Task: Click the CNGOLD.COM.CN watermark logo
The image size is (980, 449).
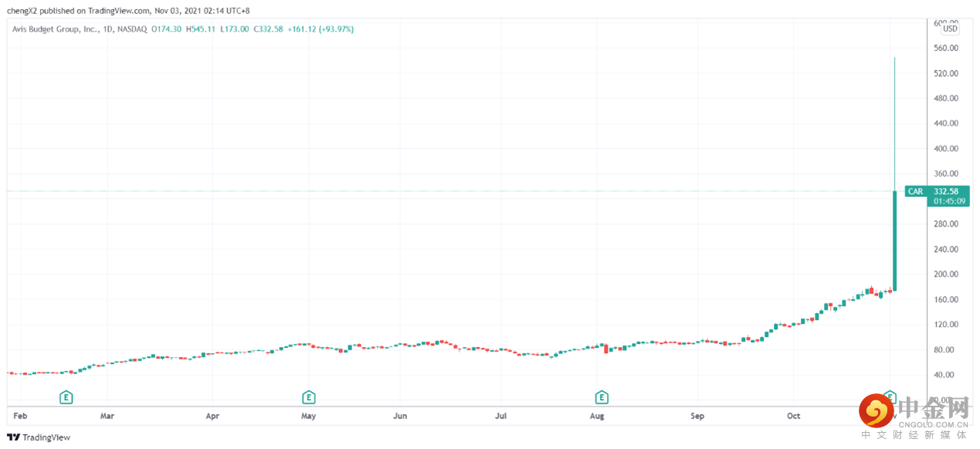Action: (x=915, y=413)
